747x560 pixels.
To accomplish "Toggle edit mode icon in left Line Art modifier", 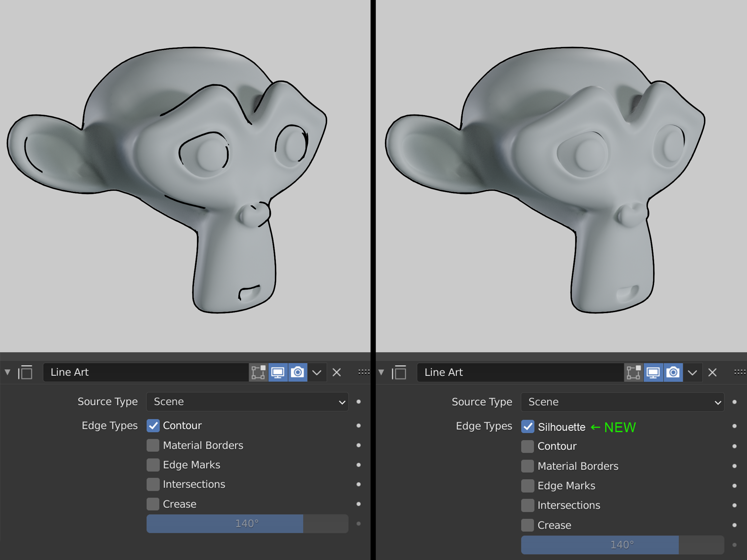I will [258, 372].
